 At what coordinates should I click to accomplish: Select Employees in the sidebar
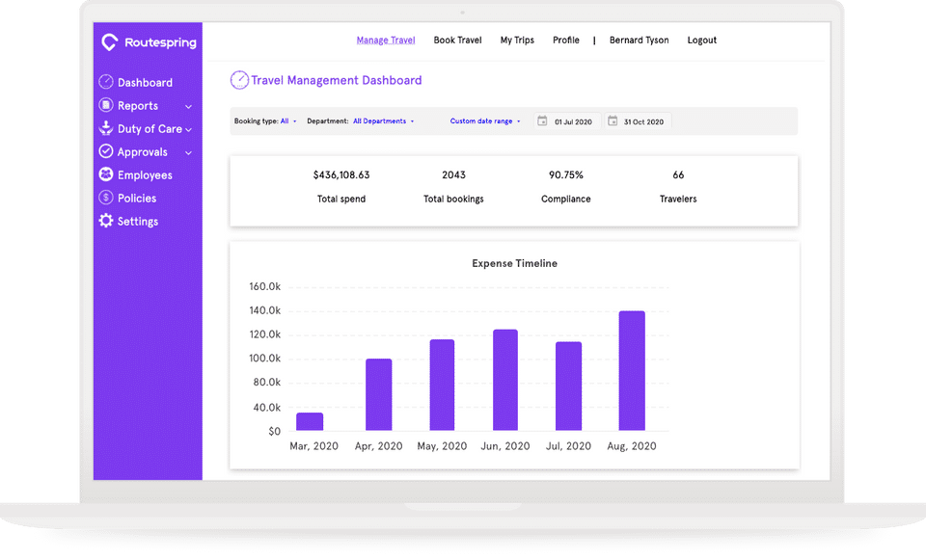click(145, 175)
